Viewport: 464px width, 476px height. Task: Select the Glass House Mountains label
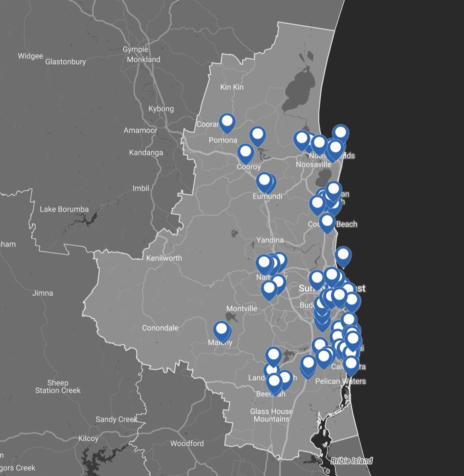click(272, 415)
